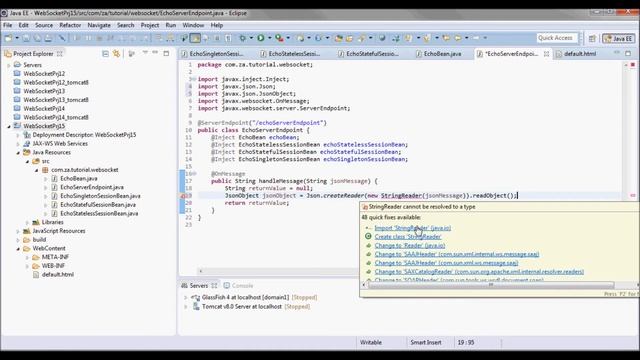The height and width of the screenshot is (360, 640).
Task: Open the Navigate menu
Action: pyautogui.click(x=99, y=25)
